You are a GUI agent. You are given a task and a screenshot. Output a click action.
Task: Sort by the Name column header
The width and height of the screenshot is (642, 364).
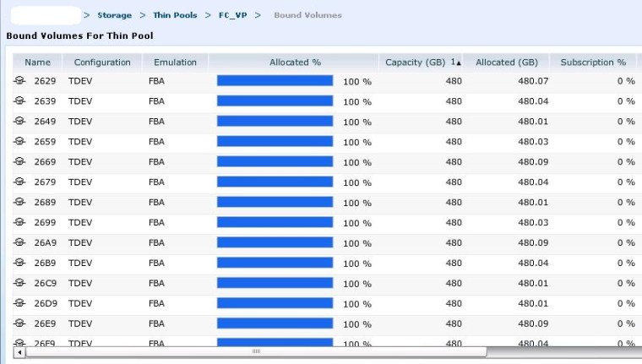[37, 62]
